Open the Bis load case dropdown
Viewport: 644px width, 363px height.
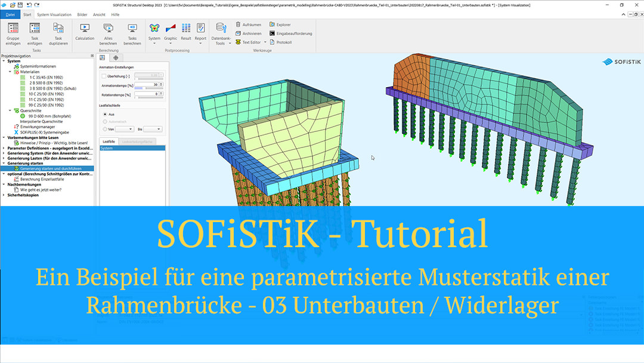pos(152,129)
